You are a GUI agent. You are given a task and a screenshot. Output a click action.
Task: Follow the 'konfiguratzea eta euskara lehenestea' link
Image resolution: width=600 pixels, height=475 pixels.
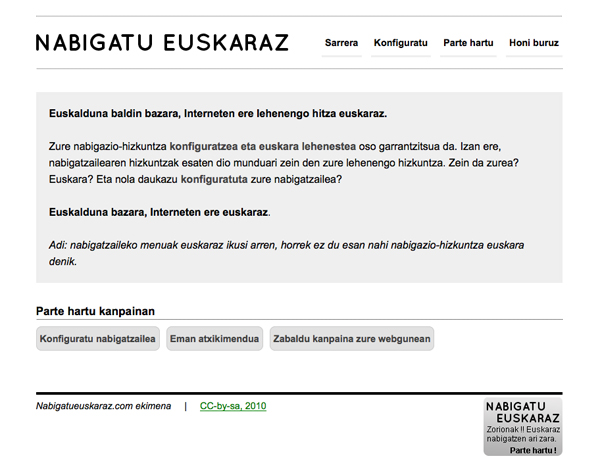[x=262, y=147]
